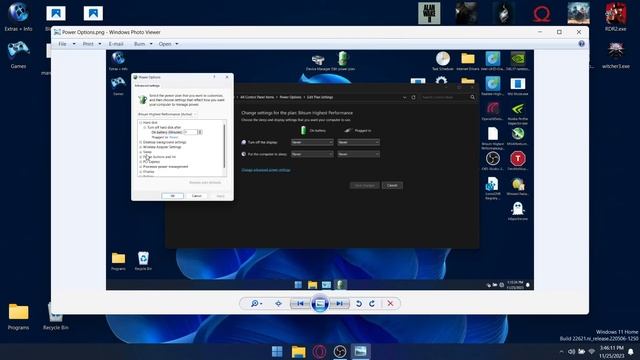Screen dimensions: 640x360
Task: Go to the next picture
Action: pos(340,304)
